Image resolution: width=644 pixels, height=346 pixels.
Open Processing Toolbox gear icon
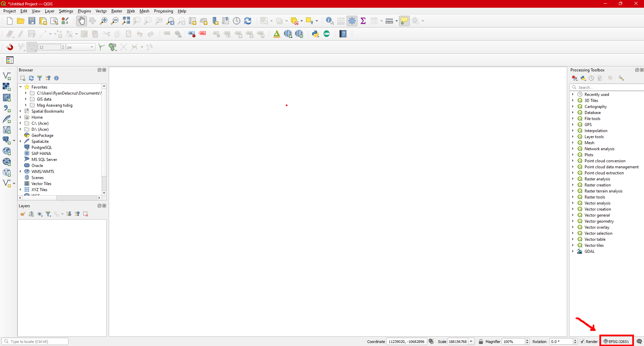pos(352,21)
